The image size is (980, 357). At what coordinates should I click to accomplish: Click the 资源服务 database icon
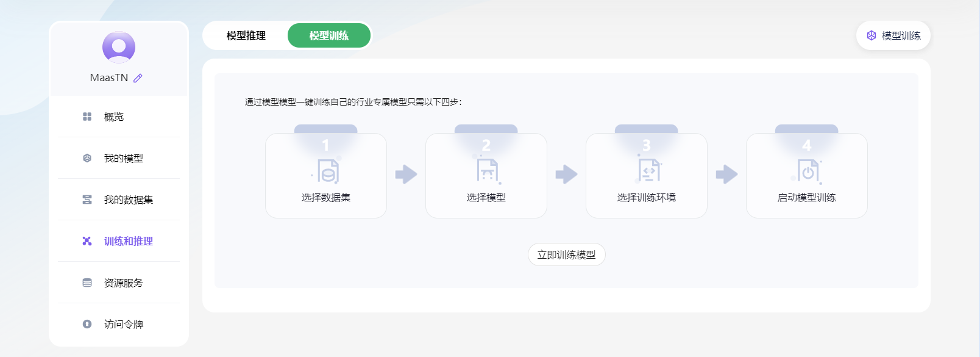tap(87, 283)
